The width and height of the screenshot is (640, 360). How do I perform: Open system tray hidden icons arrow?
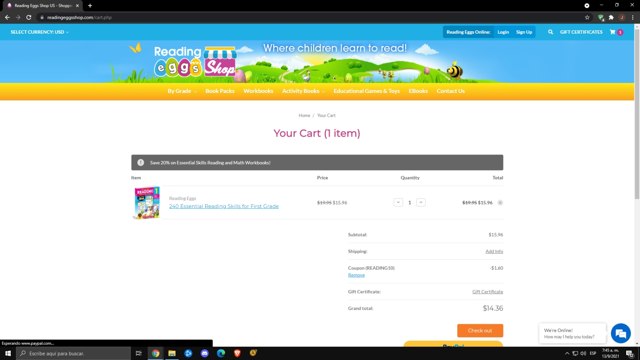(567, 353)
